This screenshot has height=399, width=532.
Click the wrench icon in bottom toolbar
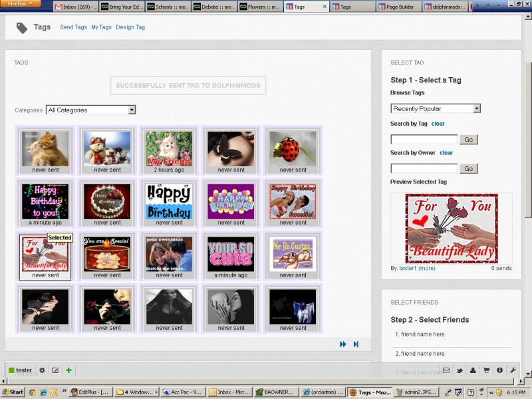pos(513,370)
